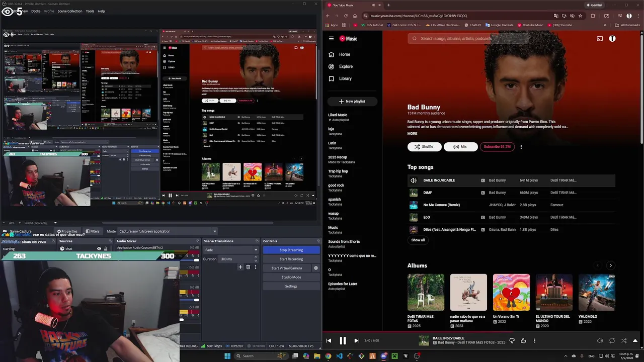Open the Fade transition dropdown
This screenshot has height=362, width=644.
pyautogui.click(x=231, y=250)
